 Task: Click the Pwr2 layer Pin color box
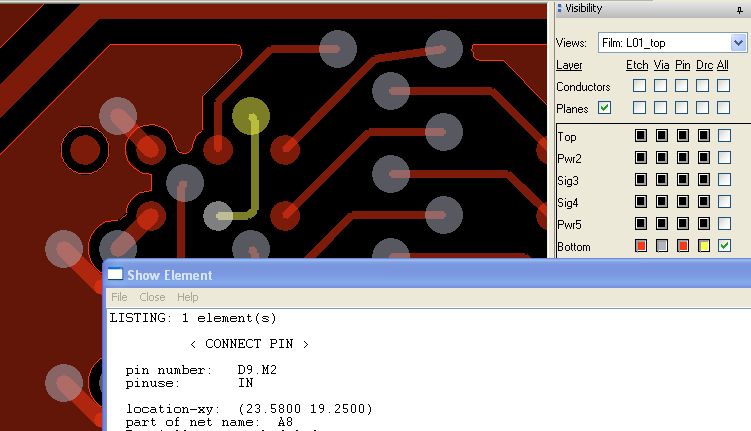(x=683, y=158)
